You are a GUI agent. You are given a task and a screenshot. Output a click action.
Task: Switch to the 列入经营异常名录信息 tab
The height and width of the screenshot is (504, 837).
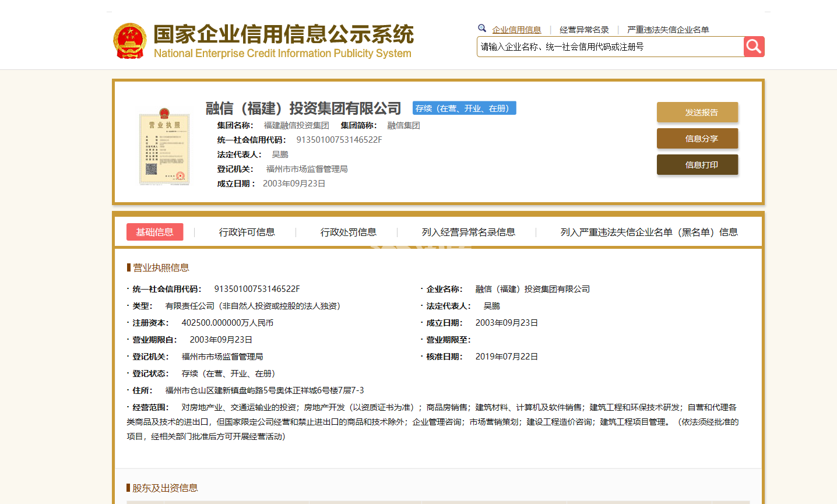468,232
